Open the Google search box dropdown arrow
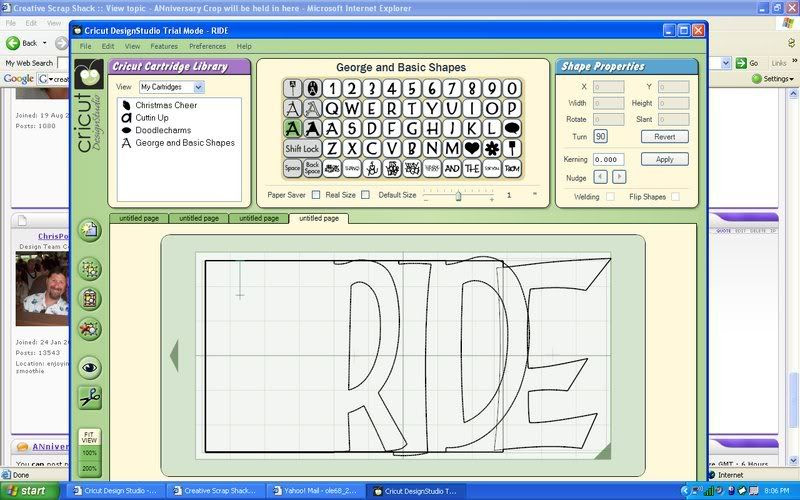This screenshot has height=500, width=800. (x=51, y=79)
